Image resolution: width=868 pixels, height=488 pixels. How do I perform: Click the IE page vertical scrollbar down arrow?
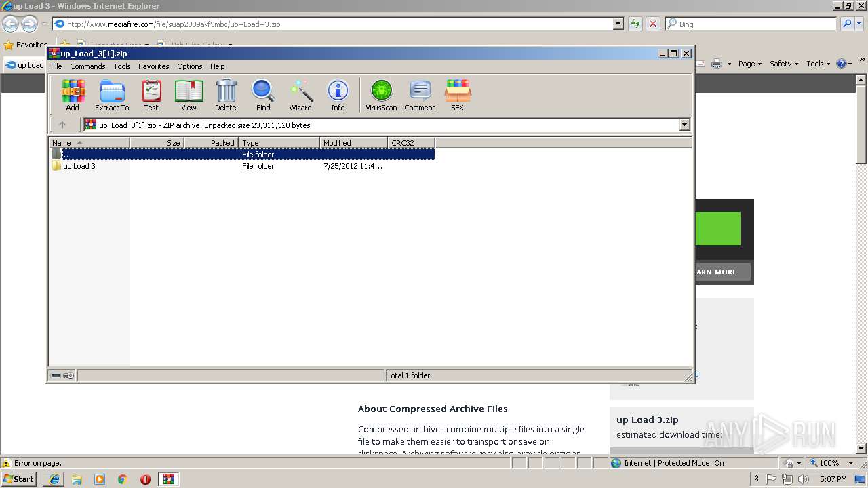pos(861,449)
